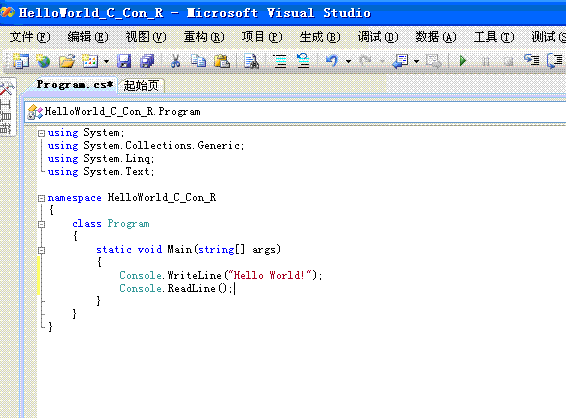Switch to the Program.cs* tab
The image size is (566, 418).
click(75, 85)
